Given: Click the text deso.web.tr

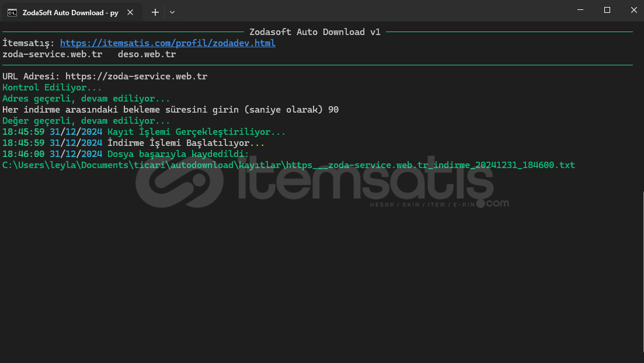Looking at the screenshot, I should point(147,54).
